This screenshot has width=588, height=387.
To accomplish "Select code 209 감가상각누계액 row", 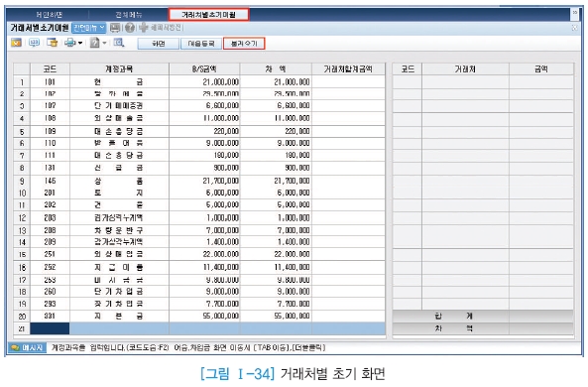I will tap(199, 242).
